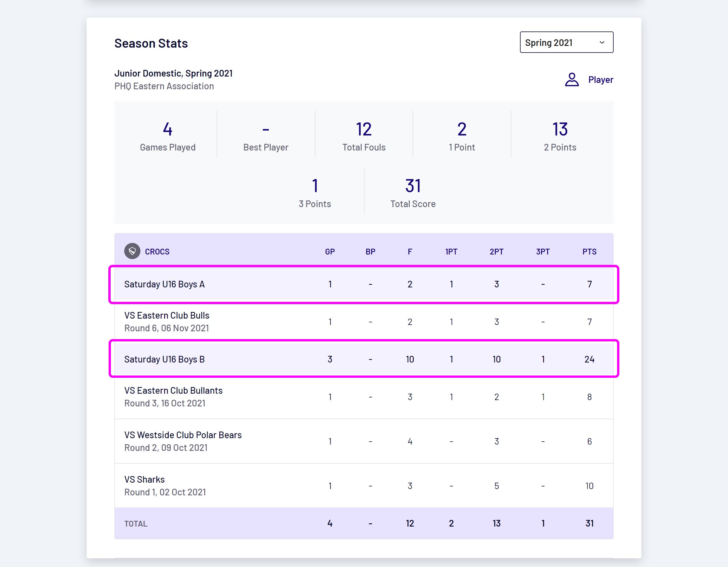Open the VS Westside Club Polar Bears match
The width and height of the screenshot is (728, 567).
[x=183, y=435]
